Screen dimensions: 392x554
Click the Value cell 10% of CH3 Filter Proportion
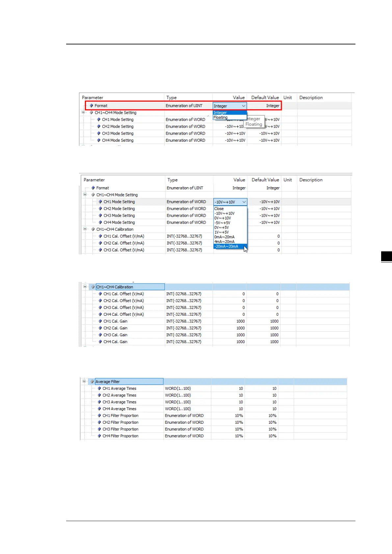pyautogui.click(x=239, y=429)
